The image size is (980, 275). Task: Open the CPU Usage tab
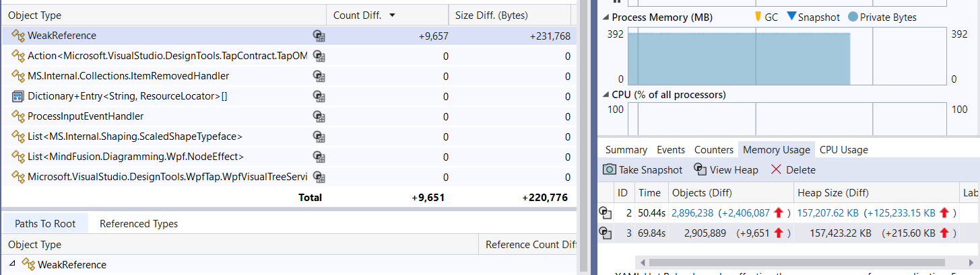[843, 150]
